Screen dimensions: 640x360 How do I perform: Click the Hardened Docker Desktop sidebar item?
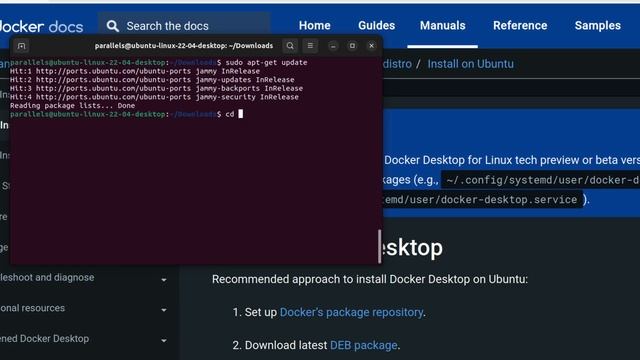(44, 339)
